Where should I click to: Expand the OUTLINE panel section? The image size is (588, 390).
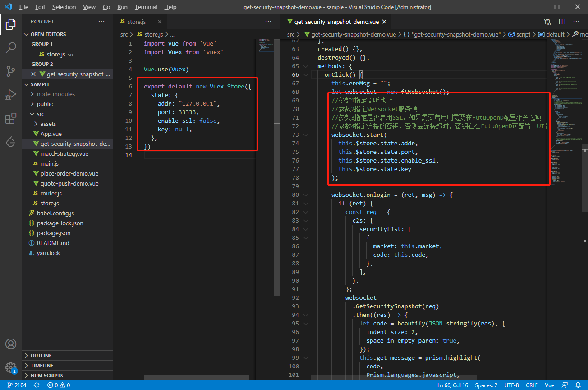tap(41, 356)
